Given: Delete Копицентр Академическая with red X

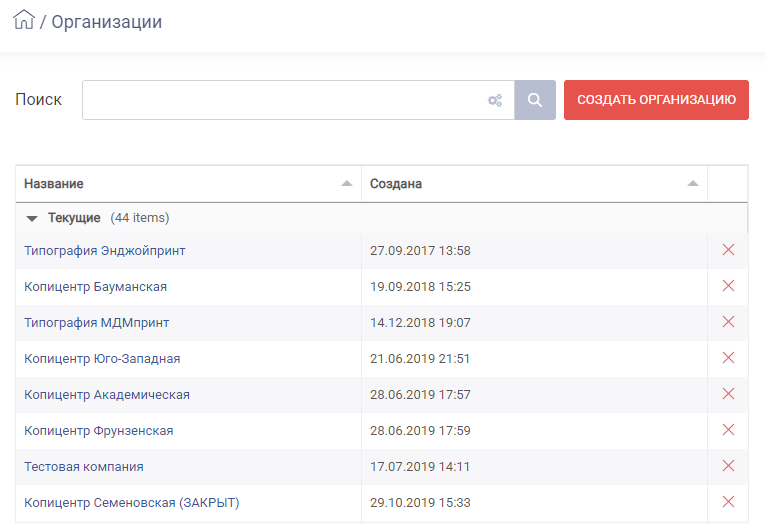Looking at the screenshot, I should [728, 394].
